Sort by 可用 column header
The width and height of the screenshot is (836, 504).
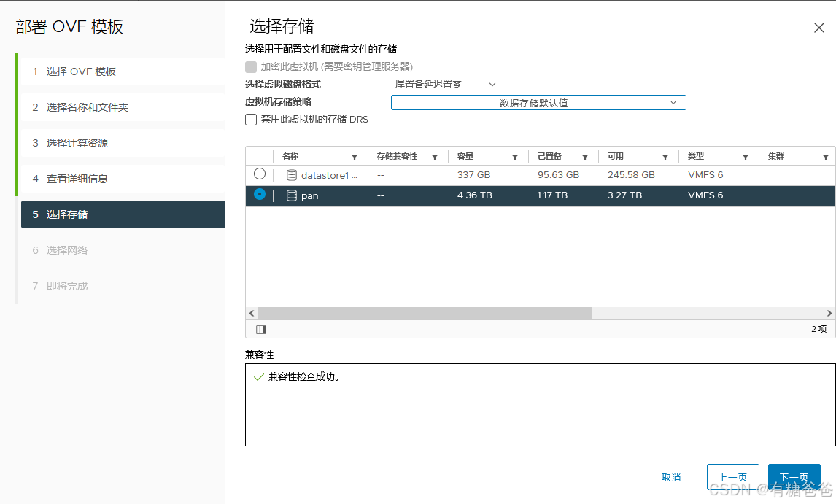(615, 156)
